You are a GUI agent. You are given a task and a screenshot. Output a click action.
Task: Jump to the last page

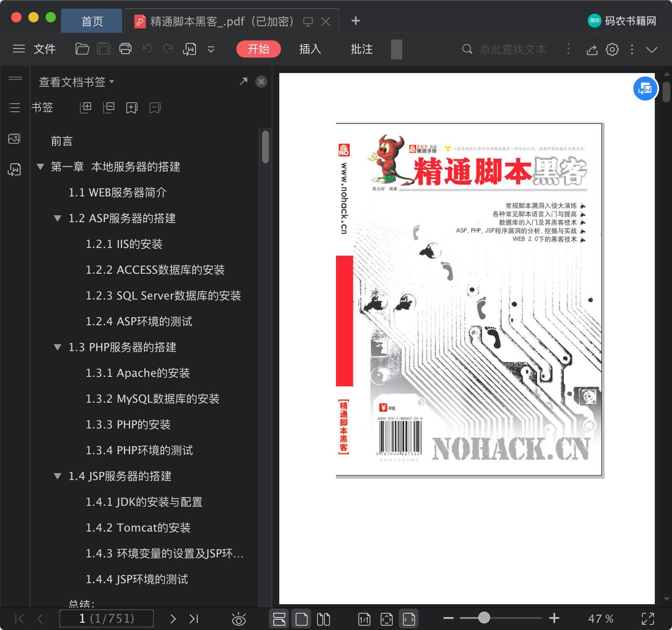(x=194, y=619)
